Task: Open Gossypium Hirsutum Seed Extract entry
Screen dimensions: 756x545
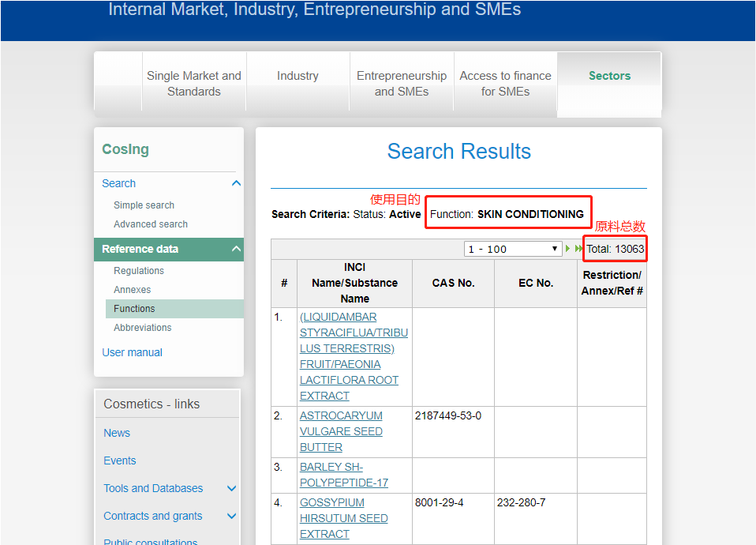Action: [343, 518]
